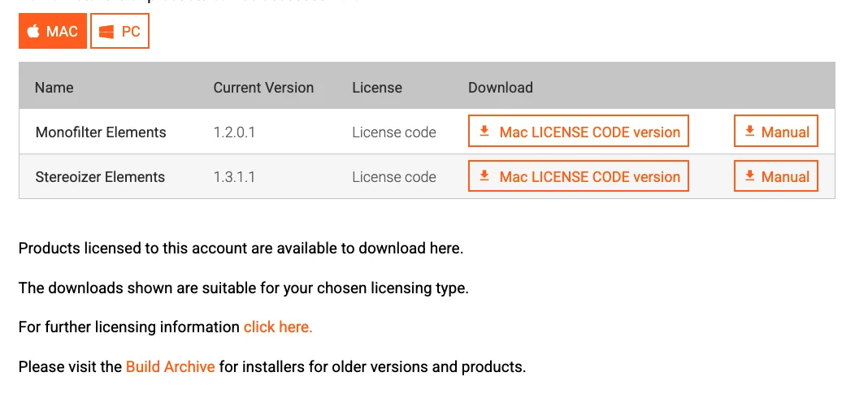Click the 'Stereoizer Elements' product name
This screenshot has height=394, width=868.
pos(100,177)
